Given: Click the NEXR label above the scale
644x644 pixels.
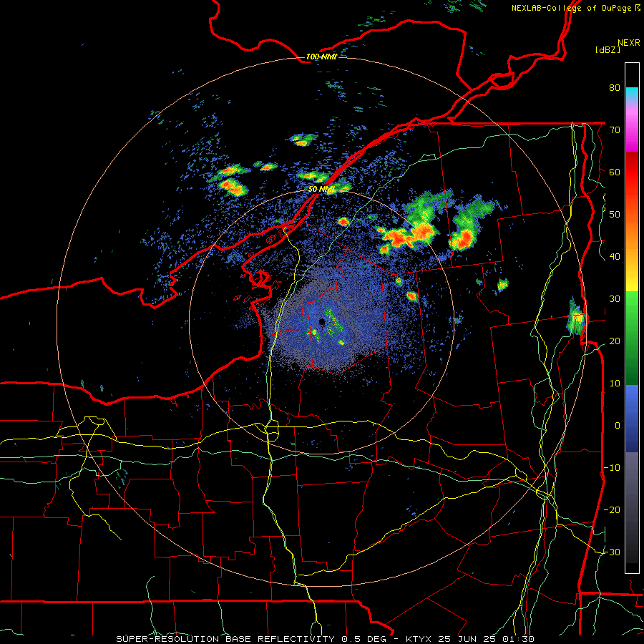Looking at the screenshot, I should pos(629,43).
